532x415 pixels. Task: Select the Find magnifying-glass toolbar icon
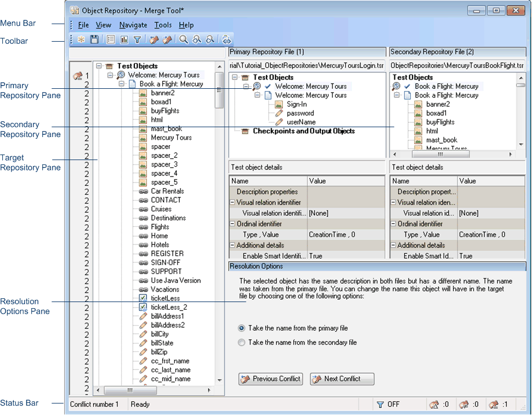pyautogui.click(x=183, y=39)
